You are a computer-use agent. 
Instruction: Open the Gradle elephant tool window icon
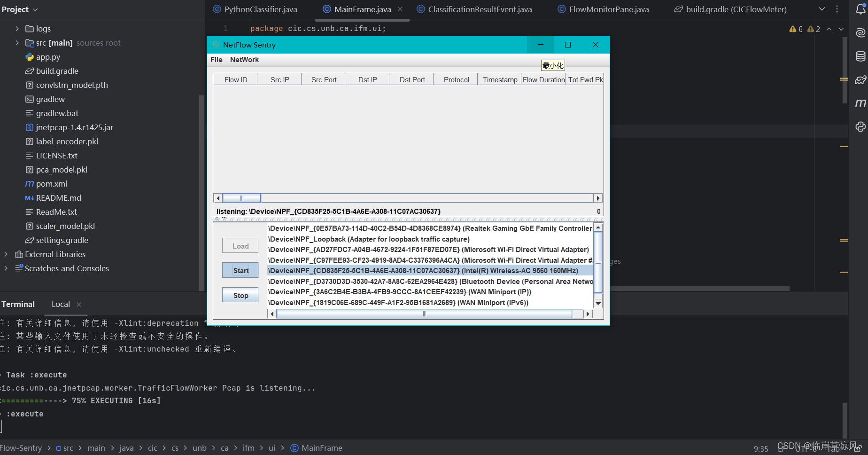860,80
